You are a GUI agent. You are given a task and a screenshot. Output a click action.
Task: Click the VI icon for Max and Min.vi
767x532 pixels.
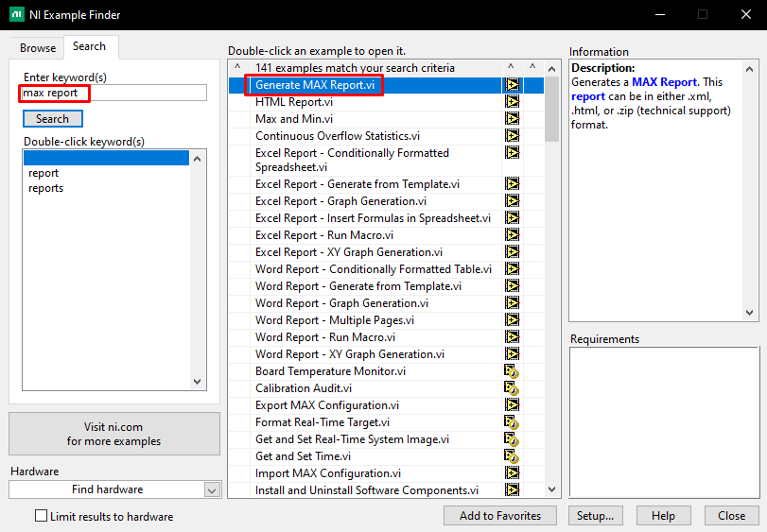tap(513, 119)
